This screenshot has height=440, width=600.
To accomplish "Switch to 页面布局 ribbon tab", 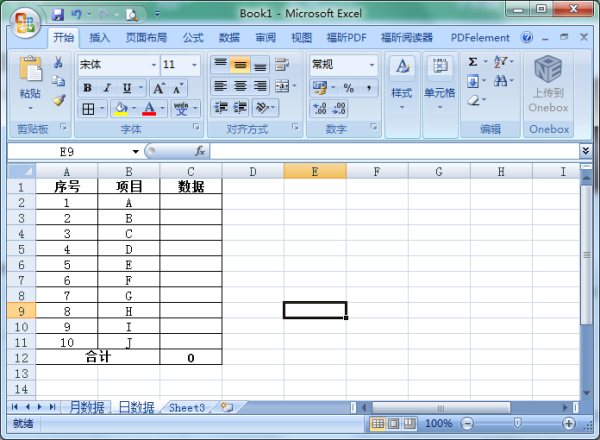I will pos(146,37).
